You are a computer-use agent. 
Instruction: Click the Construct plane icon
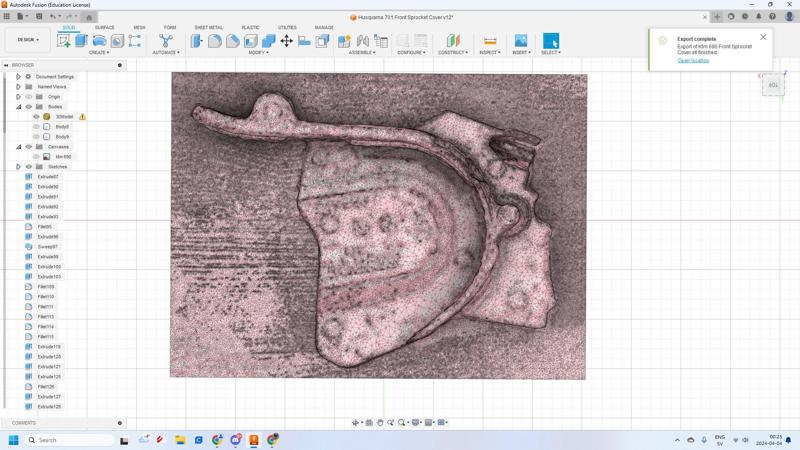tap(453, 41)
